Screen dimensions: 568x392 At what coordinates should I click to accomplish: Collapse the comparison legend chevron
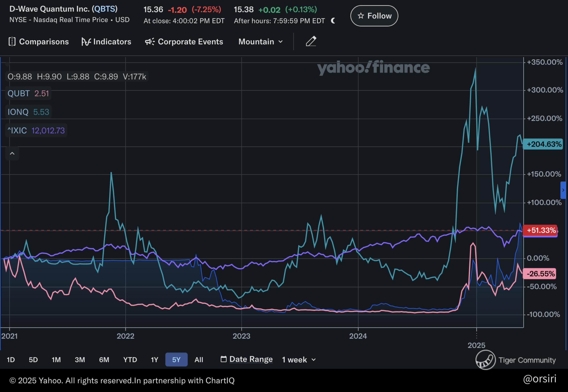[12, 154]
